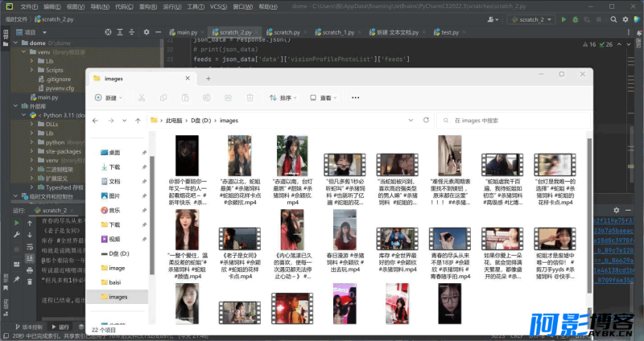
Task: Open the Explorer Sort dropdown
Action: click(283, 97)
